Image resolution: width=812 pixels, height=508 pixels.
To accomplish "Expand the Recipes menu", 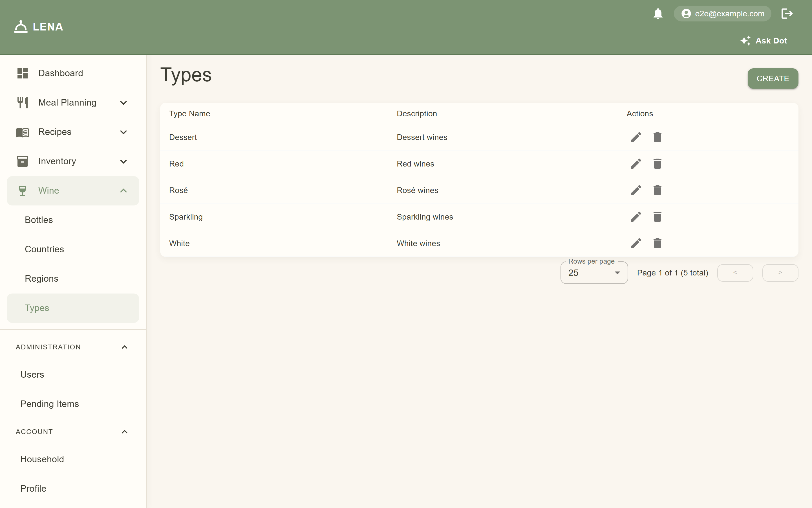I will [x=73, y=132].
